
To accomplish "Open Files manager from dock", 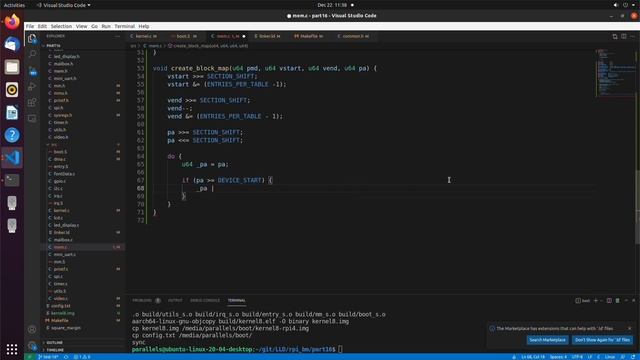I will [12, 67].
